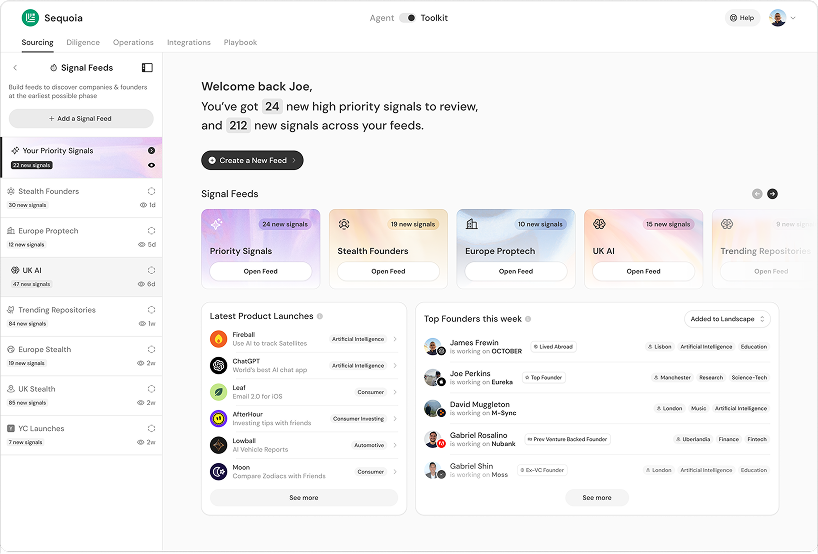Image resolution: width=818 pixels, height=554 pixels.
Task: Click UK Stealth refresh icon
Action: click(x=151, y=389)
